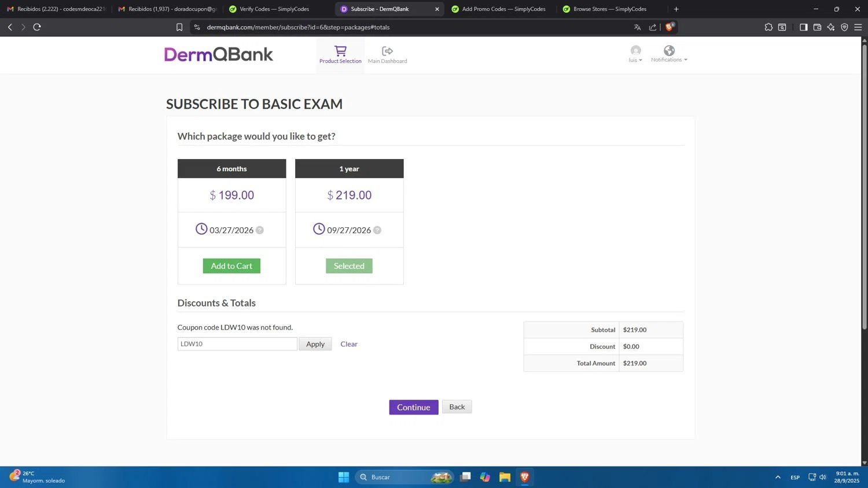868x488 pixels.
Task: Click the Selected button on the 1 year package
Action: tap(349, 266)
